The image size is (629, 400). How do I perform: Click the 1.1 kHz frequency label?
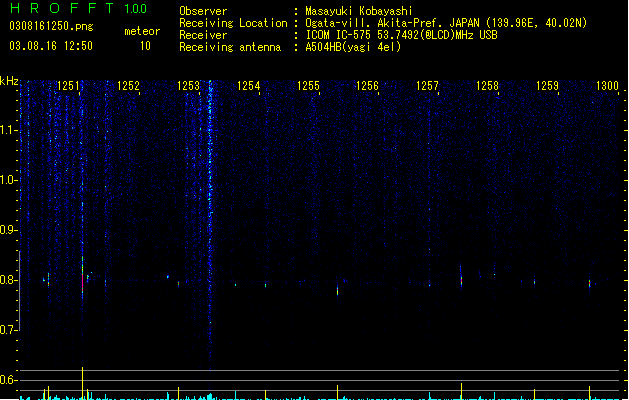click(8, 130)
